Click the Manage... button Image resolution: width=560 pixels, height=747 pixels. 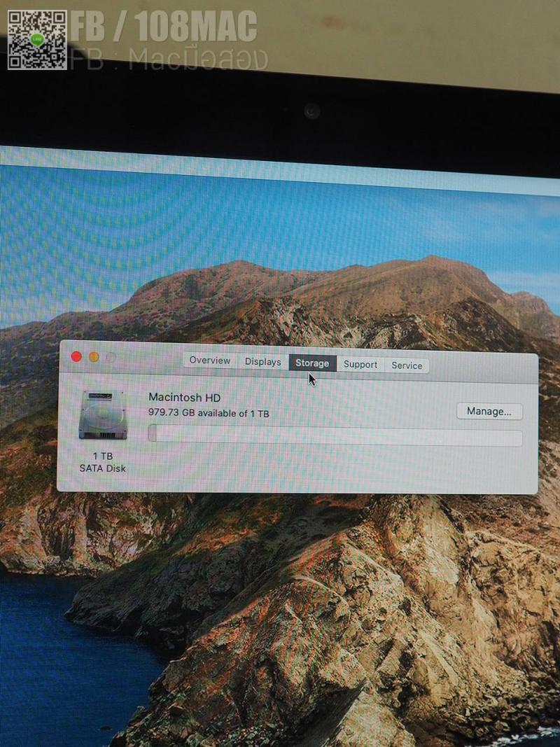point(489,412)
